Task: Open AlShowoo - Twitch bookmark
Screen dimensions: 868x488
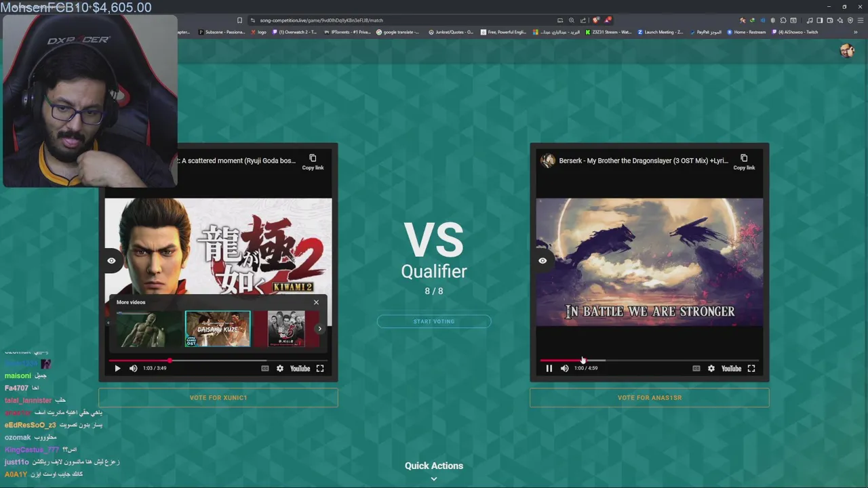Action: click(795, 32)
